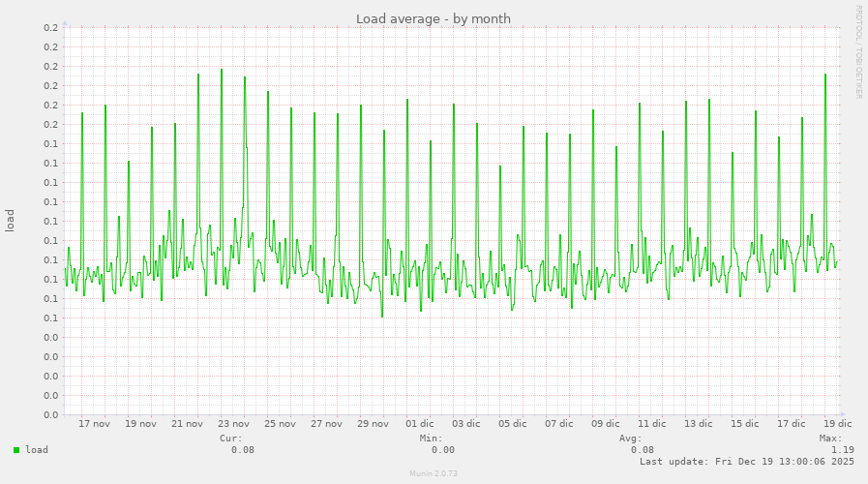Click the 'Cur:' column header
Screen dimensions: 868x484
[231, 439]
